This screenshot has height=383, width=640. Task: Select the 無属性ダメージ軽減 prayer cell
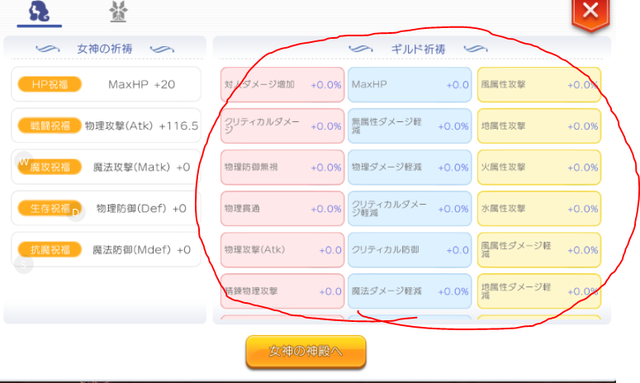pos(410,126)
